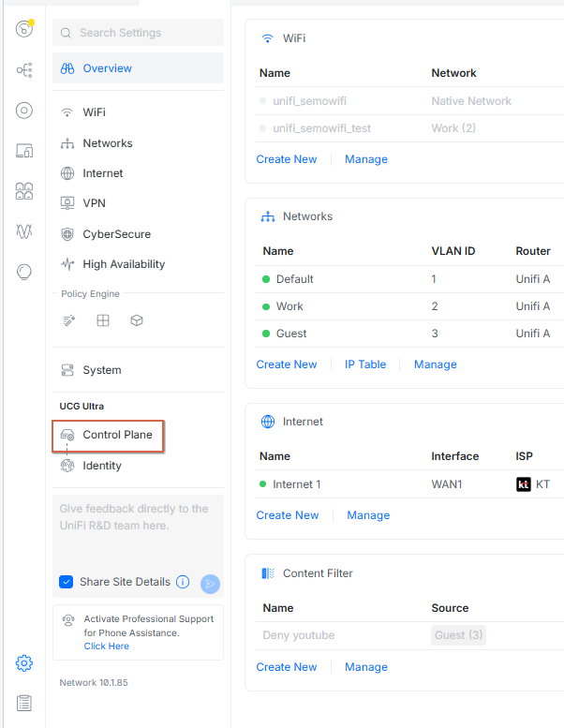Click the Policy Engine table grid icon
This screenshot has width=564, height=728.
(x=103, y=320)
